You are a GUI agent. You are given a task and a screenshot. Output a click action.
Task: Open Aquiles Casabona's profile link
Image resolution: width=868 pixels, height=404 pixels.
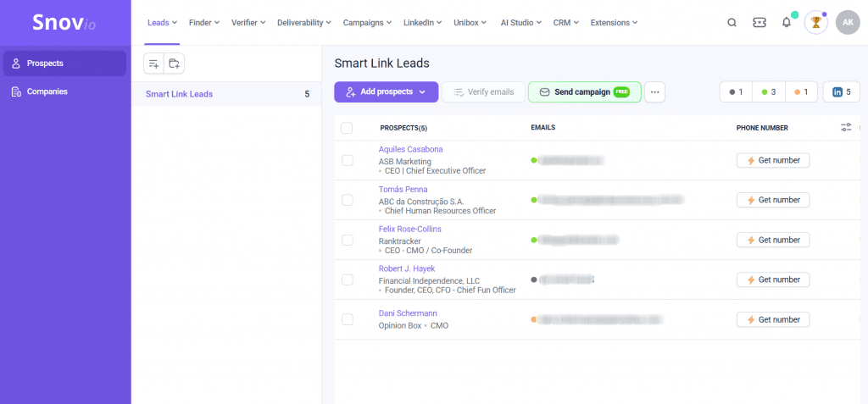411,149
